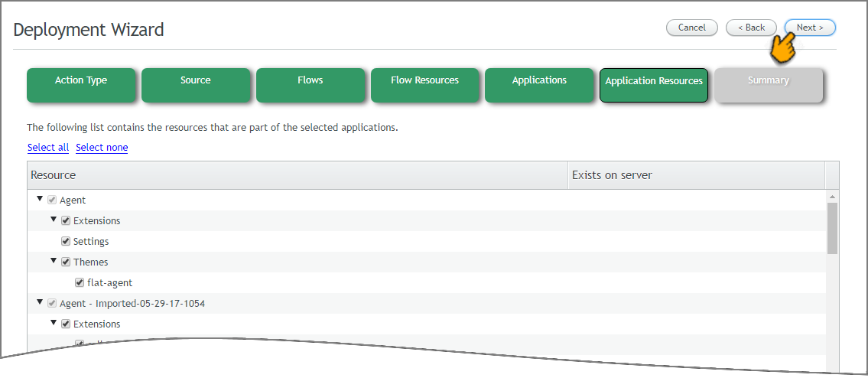Click the Exists on server column header
Image resolution: width=868 pixels, height=378 pixels.
click(x=697, y=175)
